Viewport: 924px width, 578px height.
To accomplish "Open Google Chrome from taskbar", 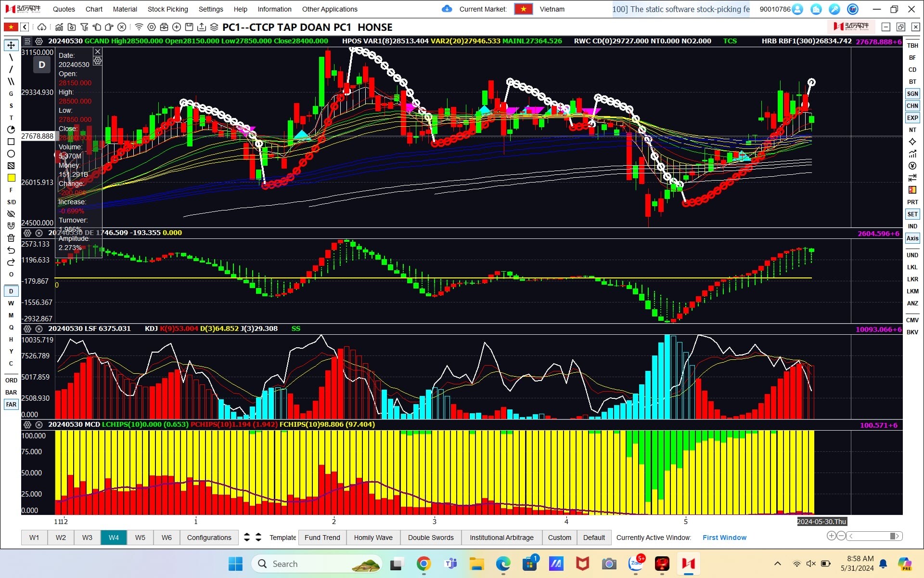I will click(423, 564).
